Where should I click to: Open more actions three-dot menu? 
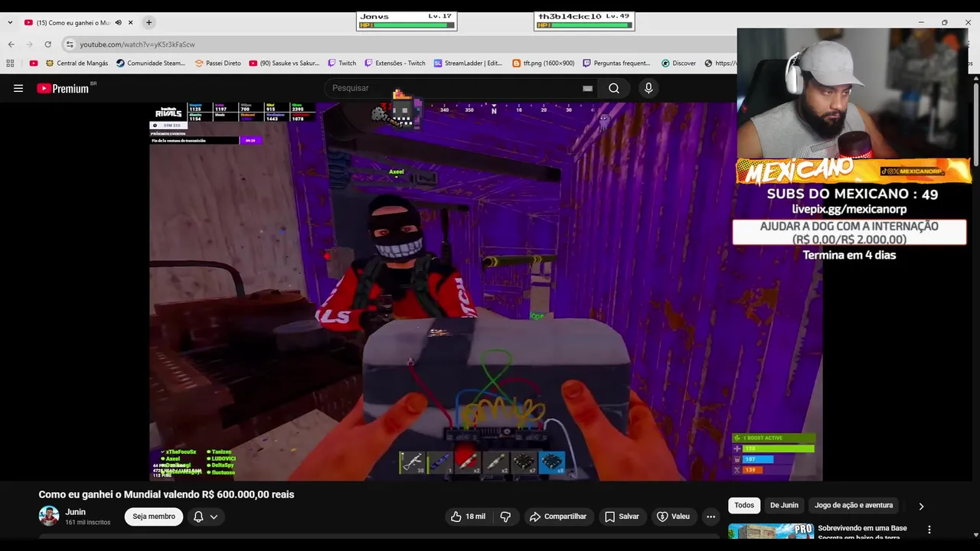click(710, 517)
